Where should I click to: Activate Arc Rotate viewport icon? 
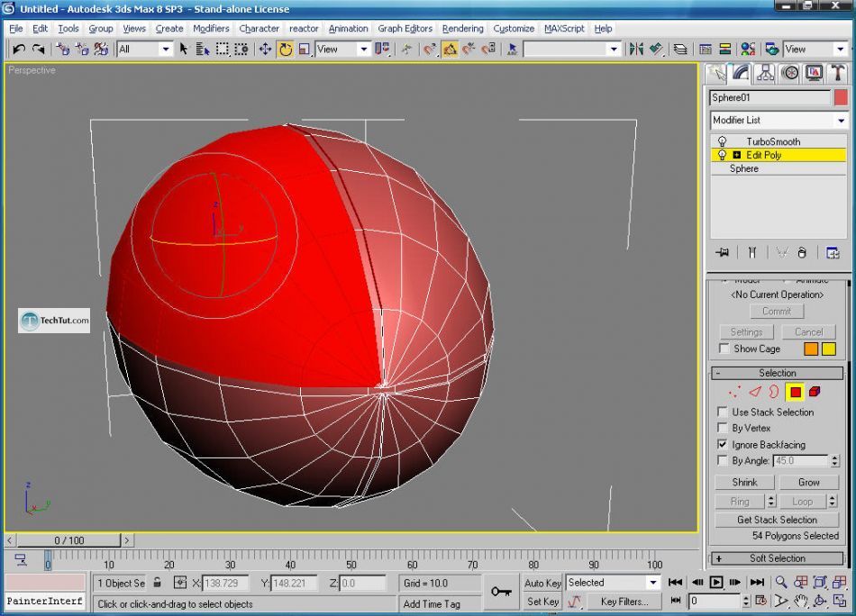pyautogui.click(x=819, y=602)
